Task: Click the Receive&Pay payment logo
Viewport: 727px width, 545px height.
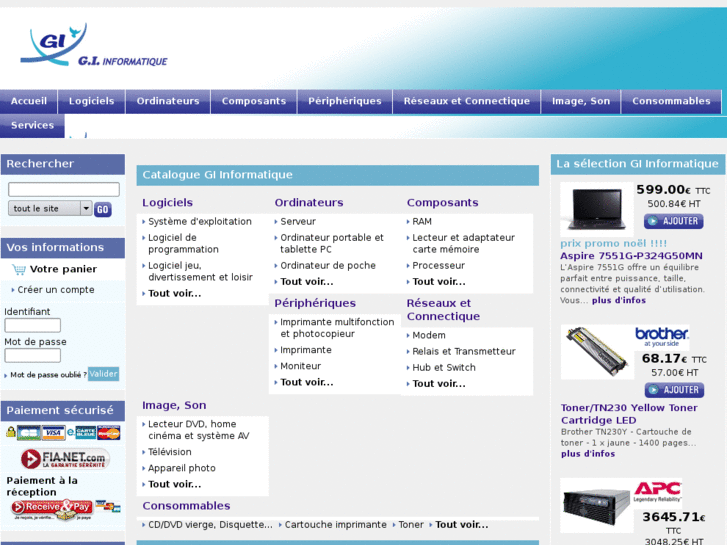Action: (x=52, y=509)
